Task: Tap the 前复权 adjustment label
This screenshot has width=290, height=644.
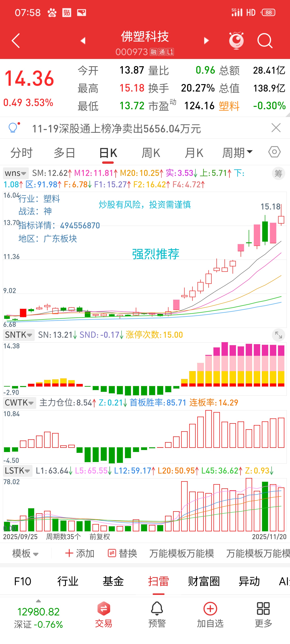Action: [x=99, y=537]
